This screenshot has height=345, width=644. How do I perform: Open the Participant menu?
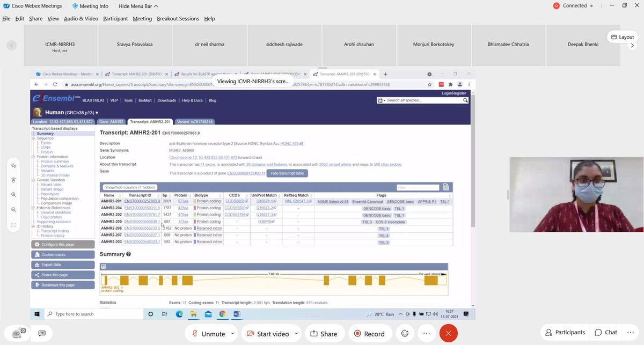click(x=115, y=18)
